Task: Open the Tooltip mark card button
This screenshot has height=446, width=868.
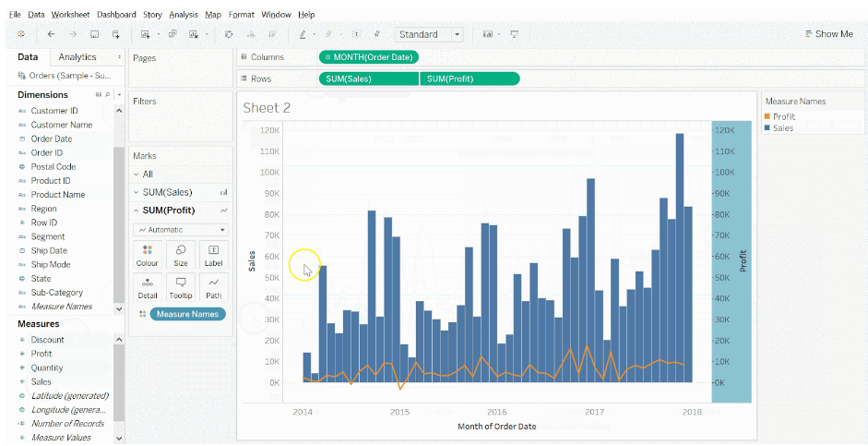Action: pyautogui.click(x=181, y=287)
